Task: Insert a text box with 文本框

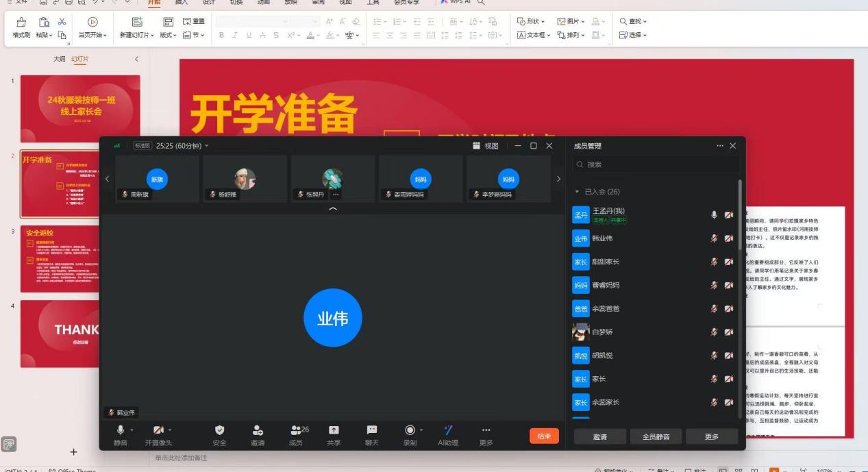Action: [534, 35]
